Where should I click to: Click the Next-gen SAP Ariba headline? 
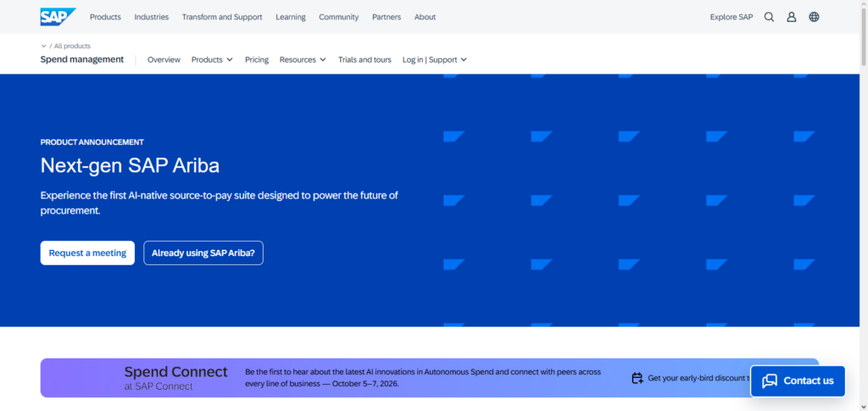point(130,165)
